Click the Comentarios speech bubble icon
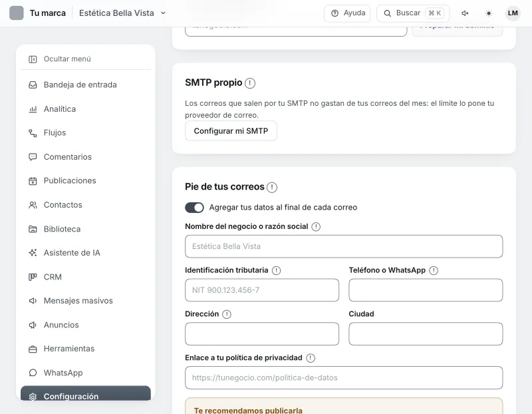Screen dimensions: 532x414 click(x=33, y=157)
